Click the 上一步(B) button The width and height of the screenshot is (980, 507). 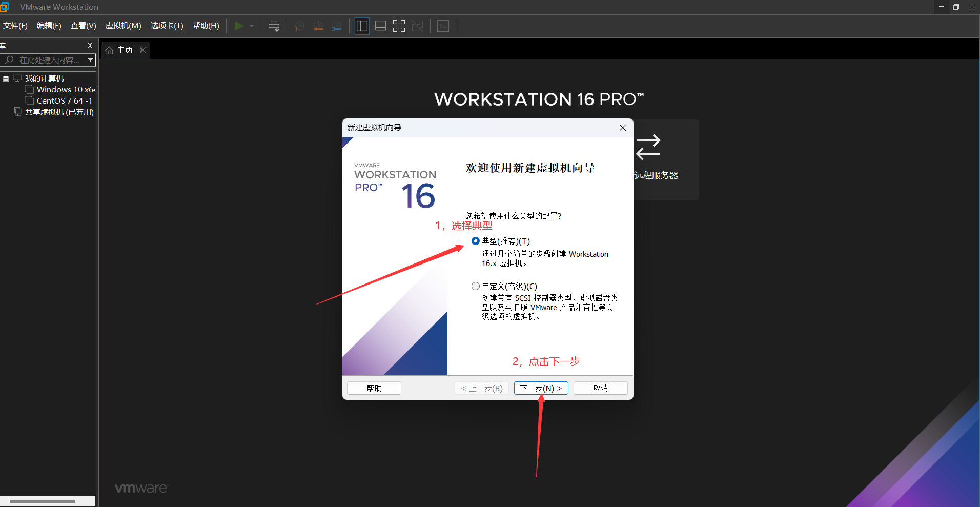(482, 388)
